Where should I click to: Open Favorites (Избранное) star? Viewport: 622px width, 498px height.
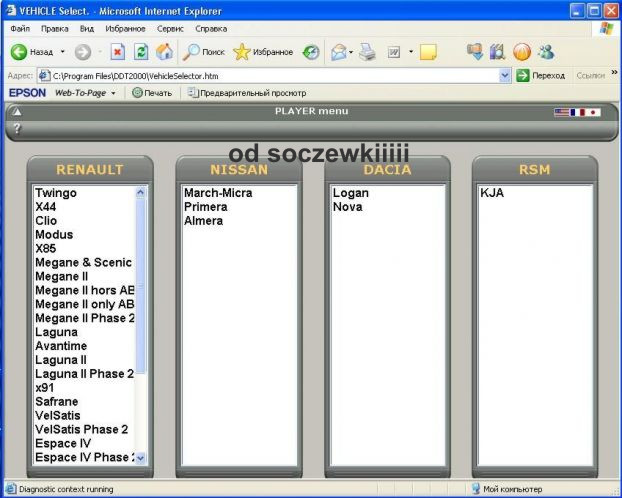click(x=263, y=52)
